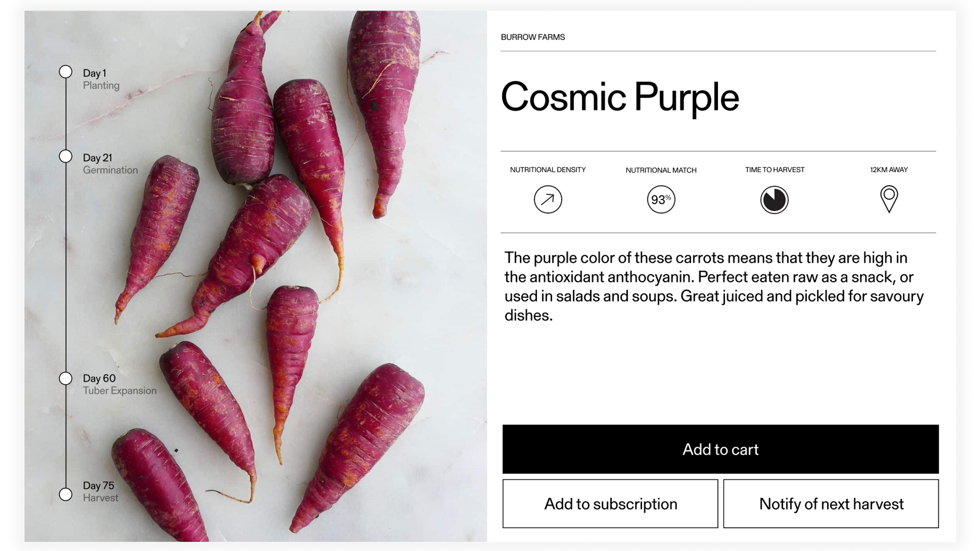The width and height of the screenshot is (980, 551).
Task: Click the Nutritional Density label text
Action: (547, 170)
